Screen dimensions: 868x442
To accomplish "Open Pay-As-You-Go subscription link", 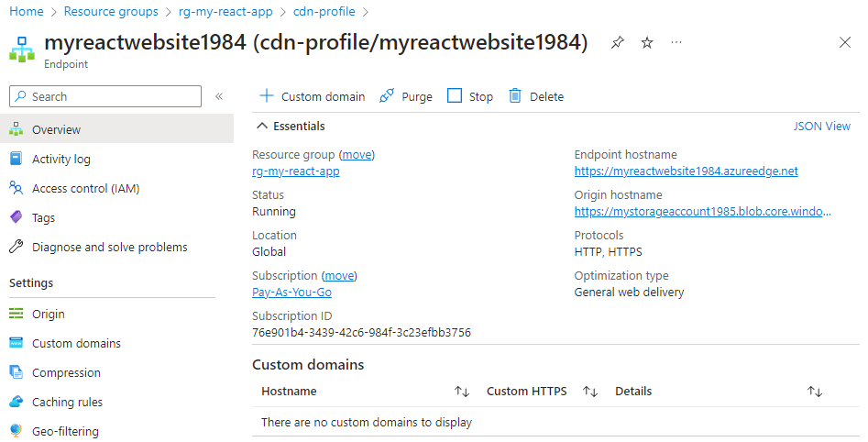I will click(x=291, y=292).
